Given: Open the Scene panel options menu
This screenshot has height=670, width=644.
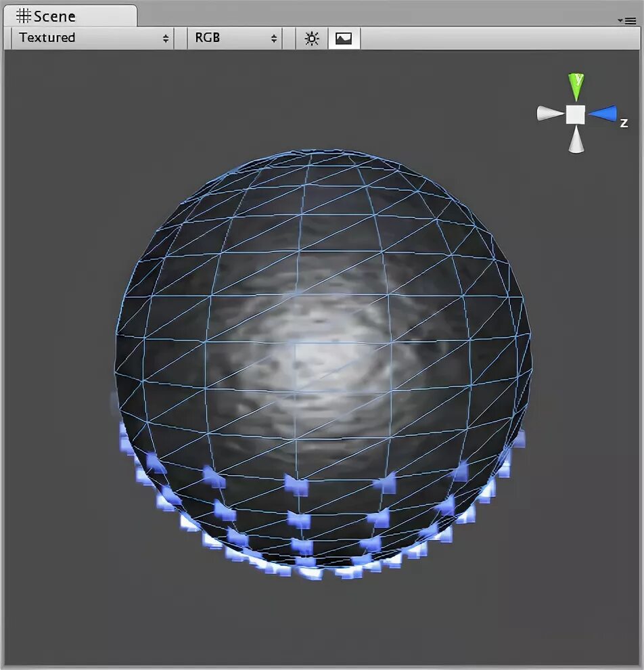Looking at the screenshot, I should [x=627, y=20].
